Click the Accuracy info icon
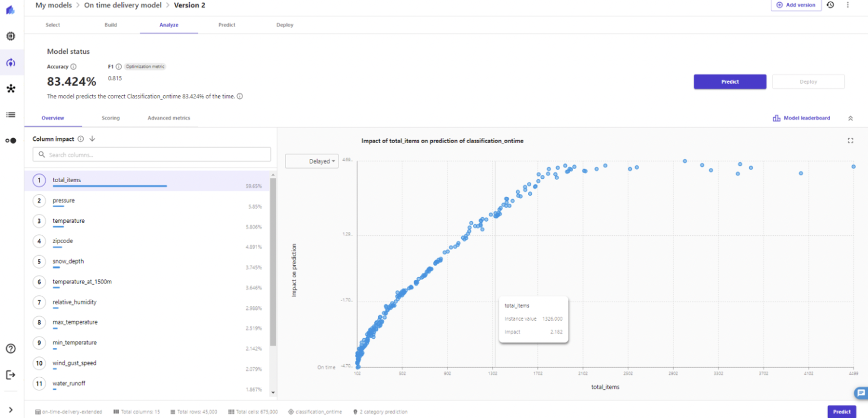This screenshot has height=418, width=868. click(73, 67)
